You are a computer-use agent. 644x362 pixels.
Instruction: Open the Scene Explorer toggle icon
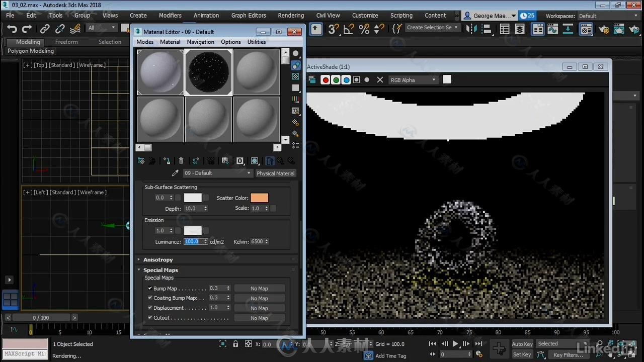point(505,29)
